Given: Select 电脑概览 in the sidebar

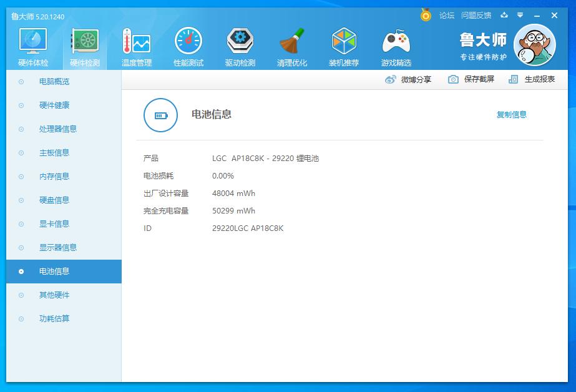Looking at the screenshot, I should [54, 82].
